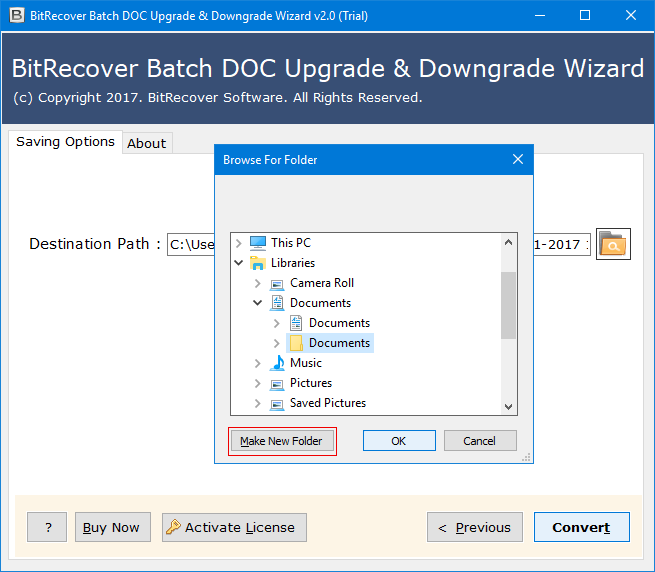Maximize the BitRecover wizard window
The image size is (655, 572).
click(585, 15)
